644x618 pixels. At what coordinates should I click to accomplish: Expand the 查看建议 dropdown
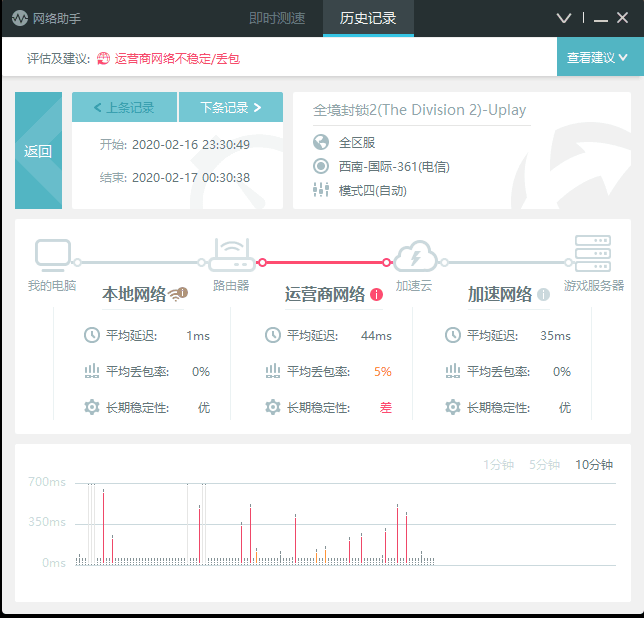click(x=600, y=57)
